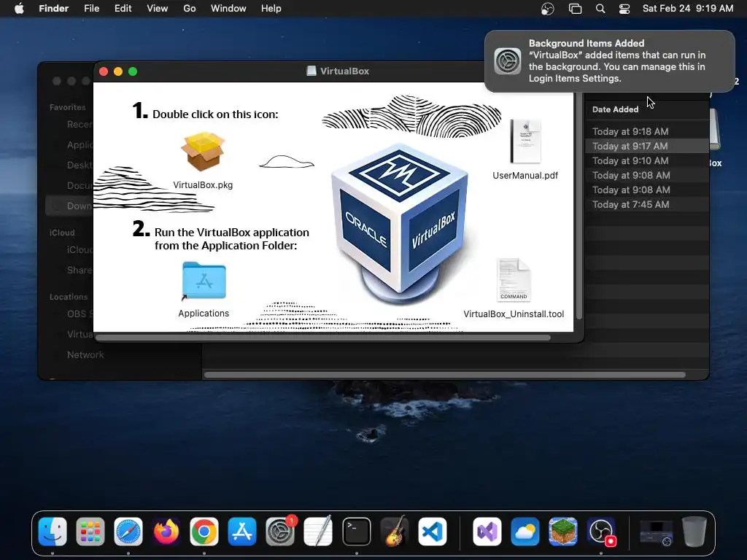
Task: Select the row dated Today at 9:10 AM
Action: tap(646, 161)
